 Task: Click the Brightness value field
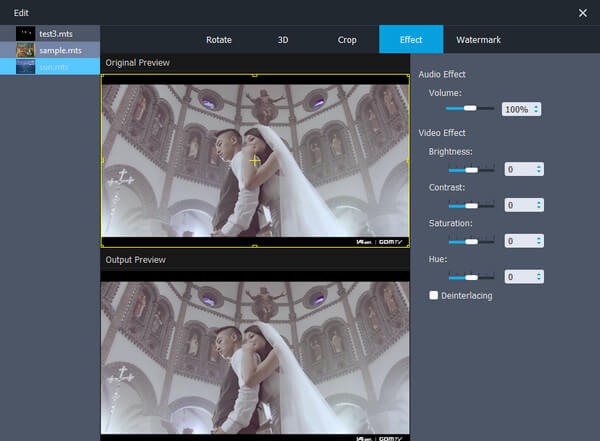(x=524, y=169)
